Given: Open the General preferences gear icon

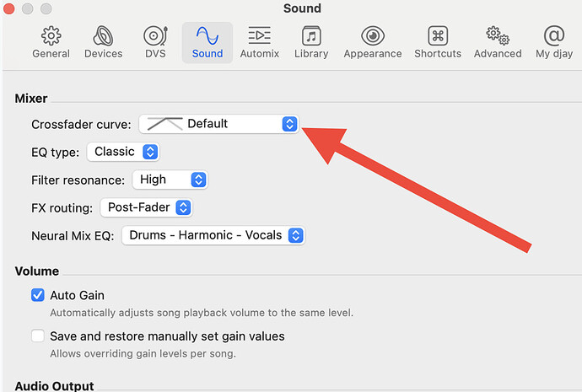Looking at the screenshot, I should tap(51, 35).
